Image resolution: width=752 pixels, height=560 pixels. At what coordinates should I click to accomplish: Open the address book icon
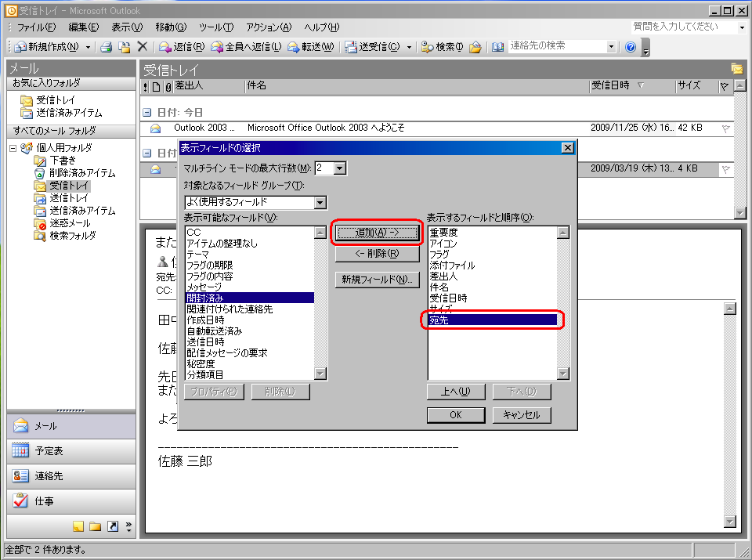coord(498,47)
